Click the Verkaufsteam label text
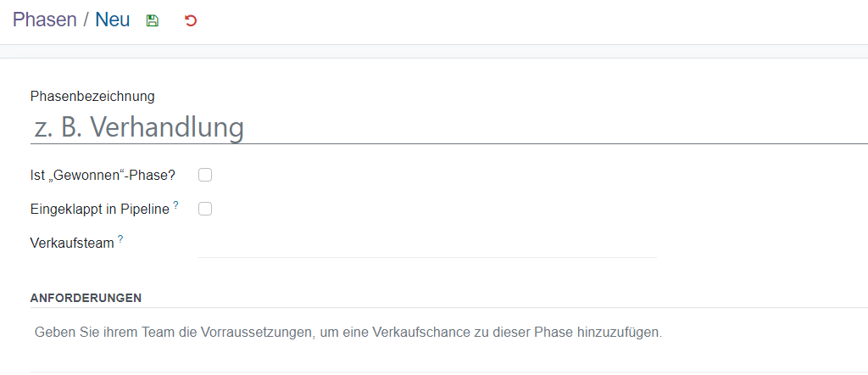Viewport: 868px width, 375px height. [x=72, y=243]
